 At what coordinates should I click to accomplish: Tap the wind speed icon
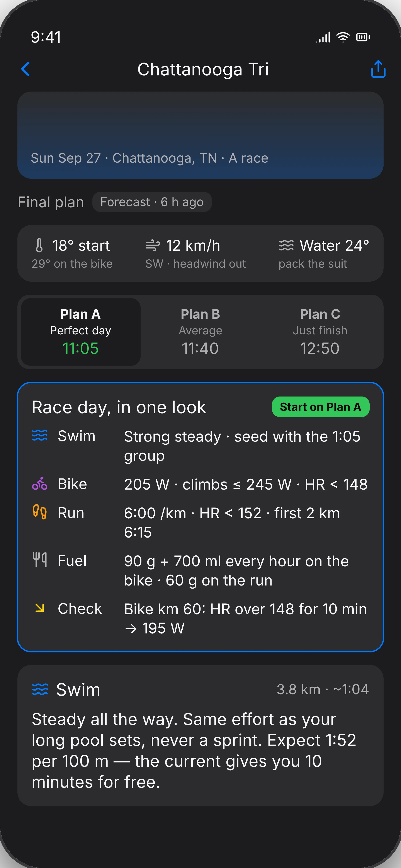pos(153,245)
